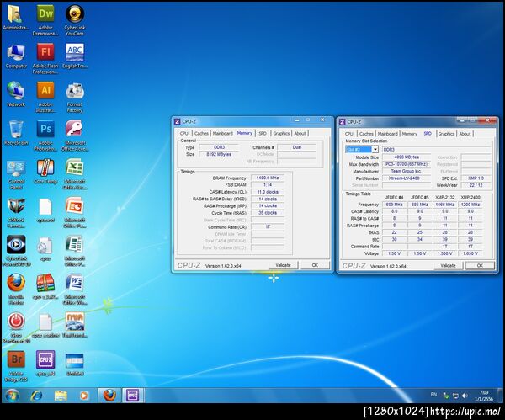Click the Adobe Illustrator desktop shortcut

click(45, 90)
